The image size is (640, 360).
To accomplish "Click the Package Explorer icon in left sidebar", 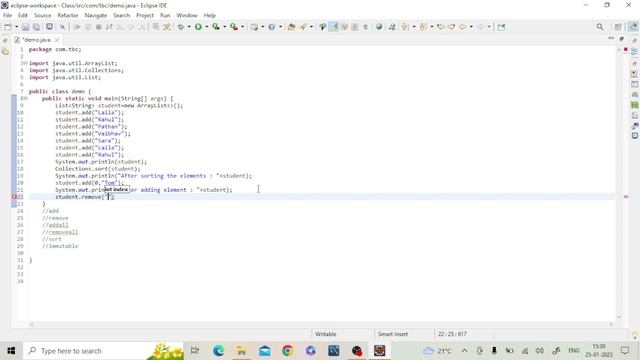I will click(x=5, y=51).
